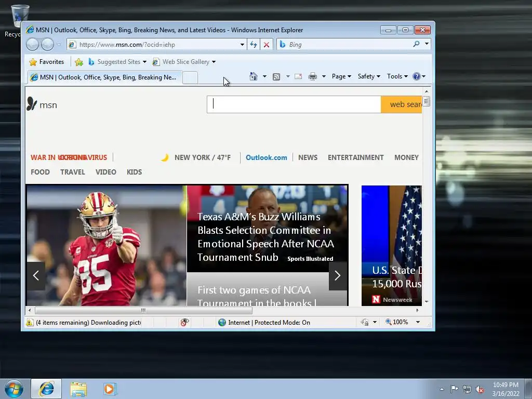Click the red Stop loading icon

point(267,45)
